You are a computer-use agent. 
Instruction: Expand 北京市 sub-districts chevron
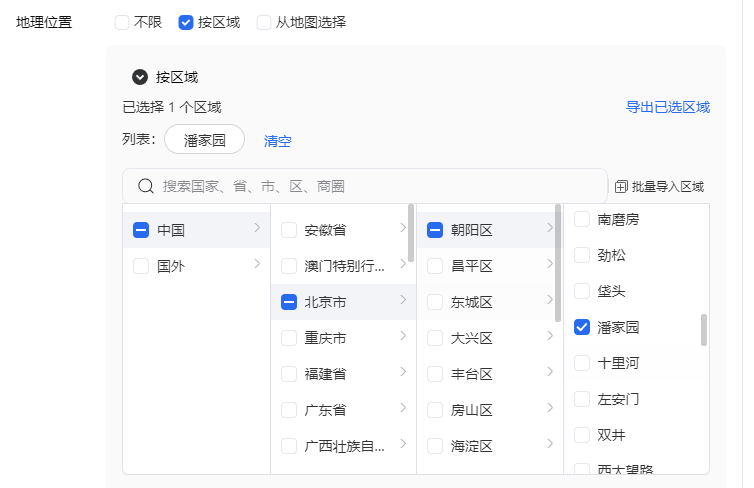[x=403, y=300]
